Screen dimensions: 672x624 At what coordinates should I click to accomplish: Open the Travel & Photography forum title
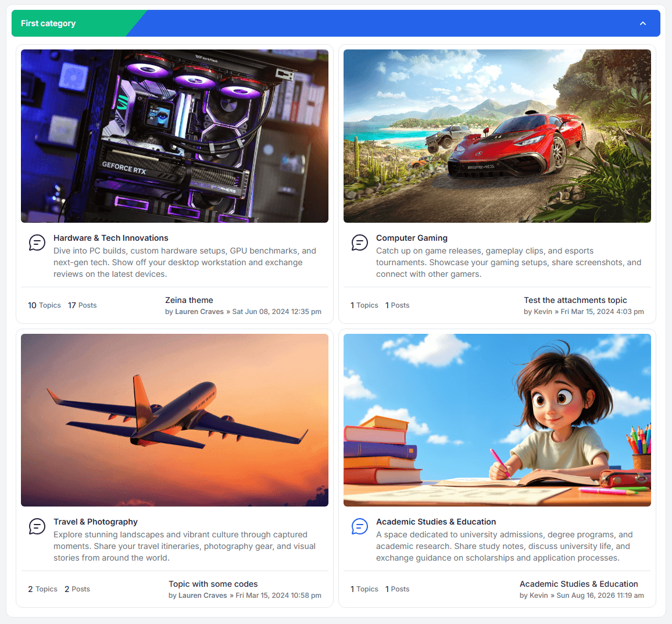(95, 522)
